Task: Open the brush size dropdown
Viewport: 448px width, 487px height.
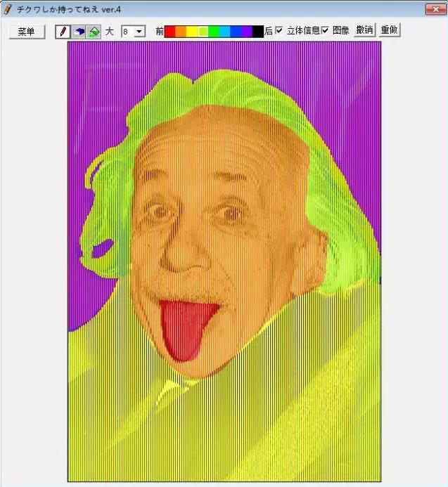Action: point(139,32)
